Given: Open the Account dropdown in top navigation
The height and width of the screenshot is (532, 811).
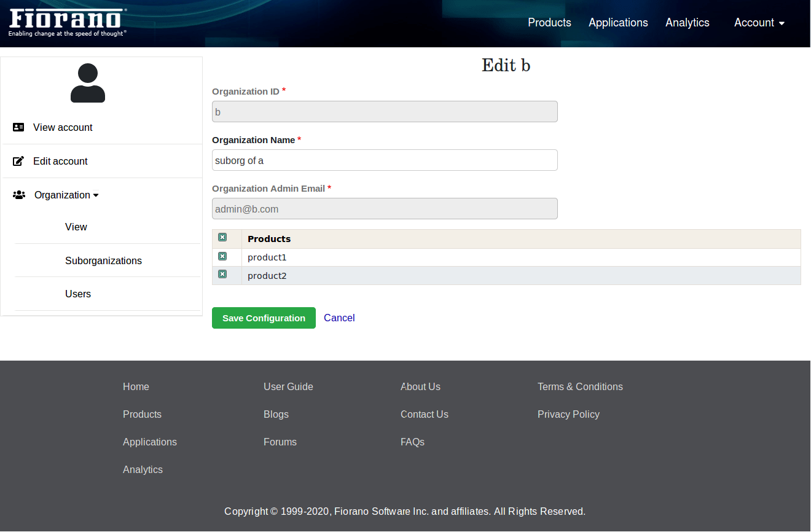Looking at the screenshot, I should pos(759,23).
